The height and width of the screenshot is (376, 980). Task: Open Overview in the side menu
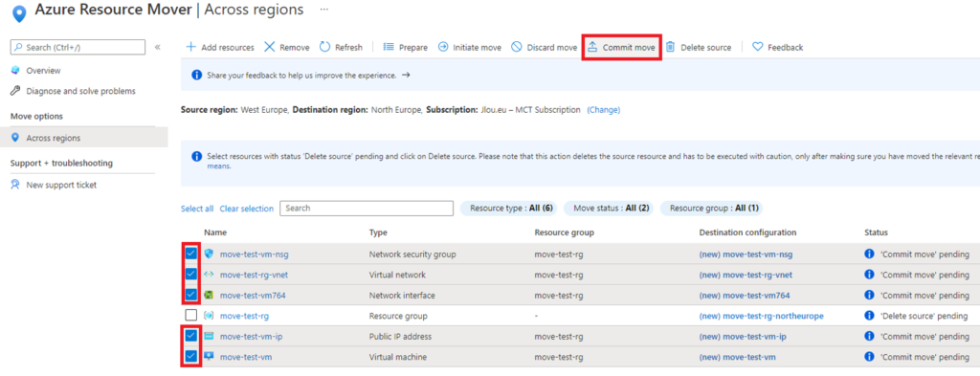[x=43, y=71]
